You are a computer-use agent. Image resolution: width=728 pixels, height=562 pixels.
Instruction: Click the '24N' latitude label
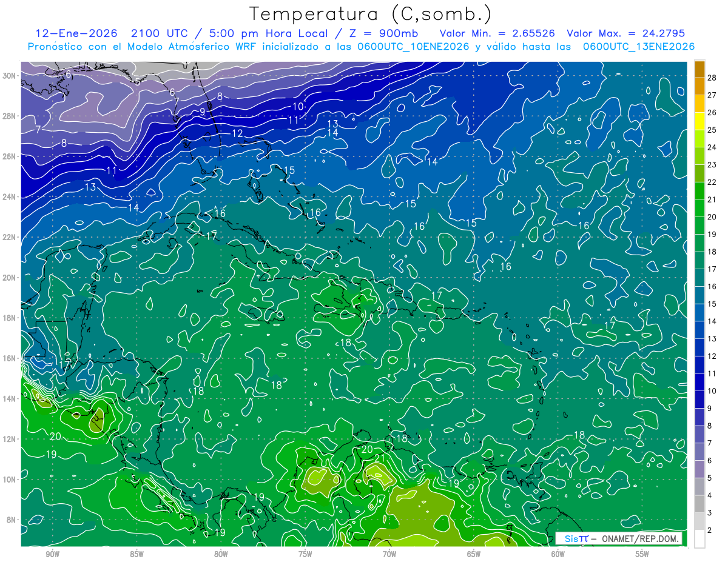pos(8,196)
